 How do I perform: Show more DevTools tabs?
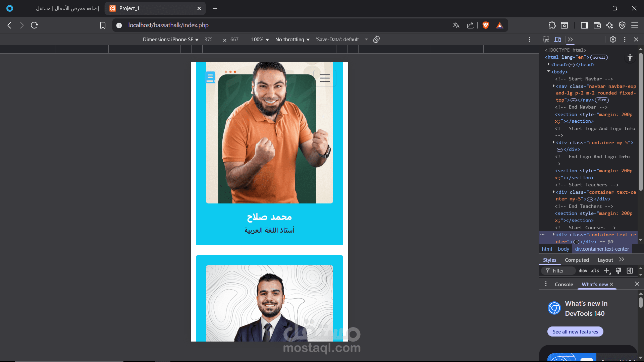571,40
